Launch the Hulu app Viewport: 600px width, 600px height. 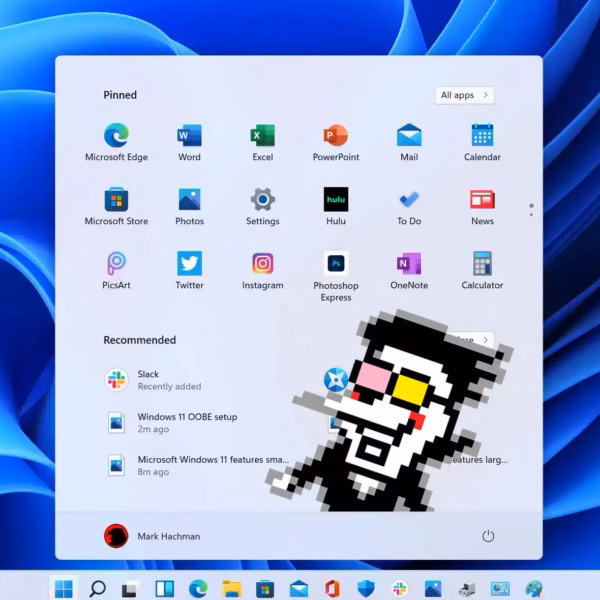point(336,206)
